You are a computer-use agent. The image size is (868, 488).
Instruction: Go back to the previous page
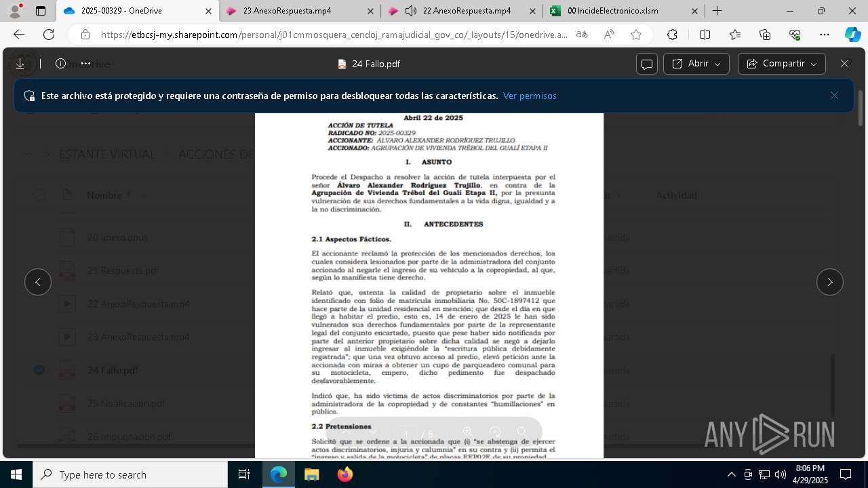click(x=19, y=35)
